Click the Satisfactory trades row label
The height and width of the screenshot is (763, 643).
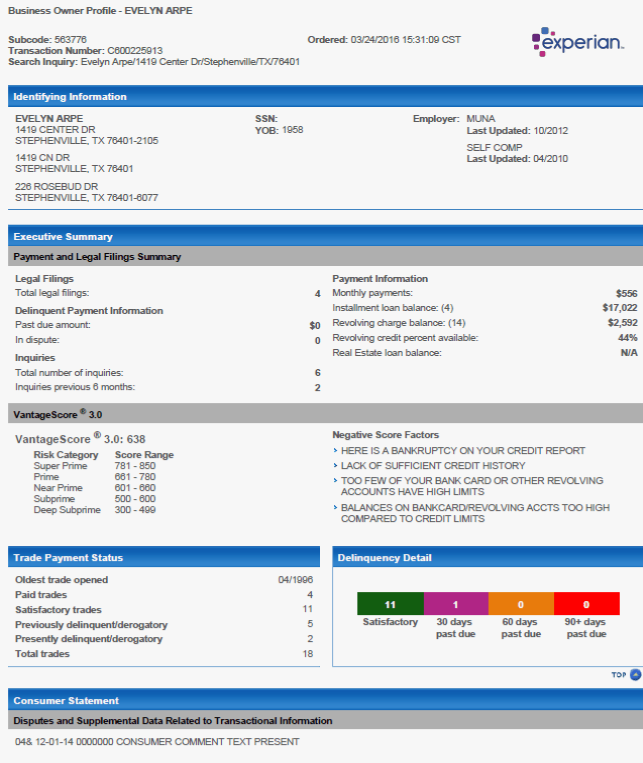click(58, 610)
